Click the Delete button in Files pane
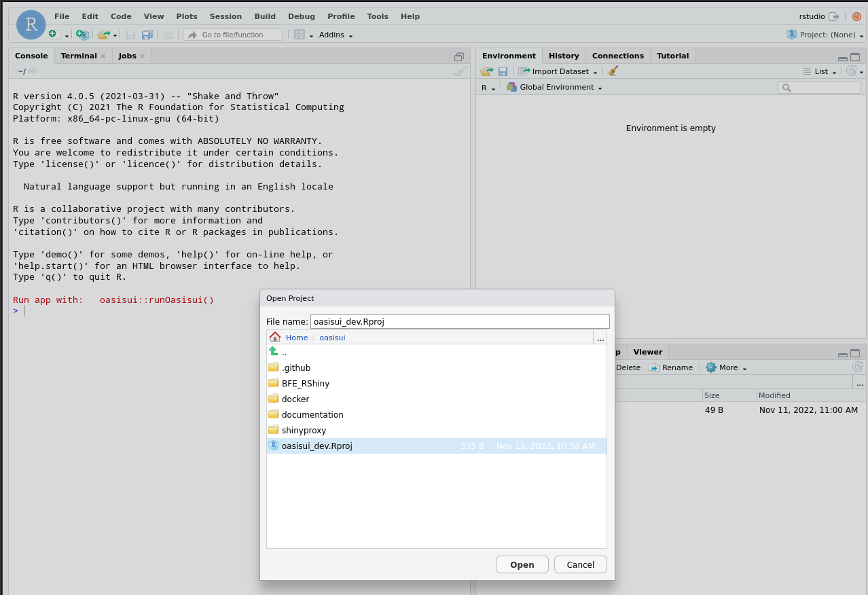 (x=628, y=367)
